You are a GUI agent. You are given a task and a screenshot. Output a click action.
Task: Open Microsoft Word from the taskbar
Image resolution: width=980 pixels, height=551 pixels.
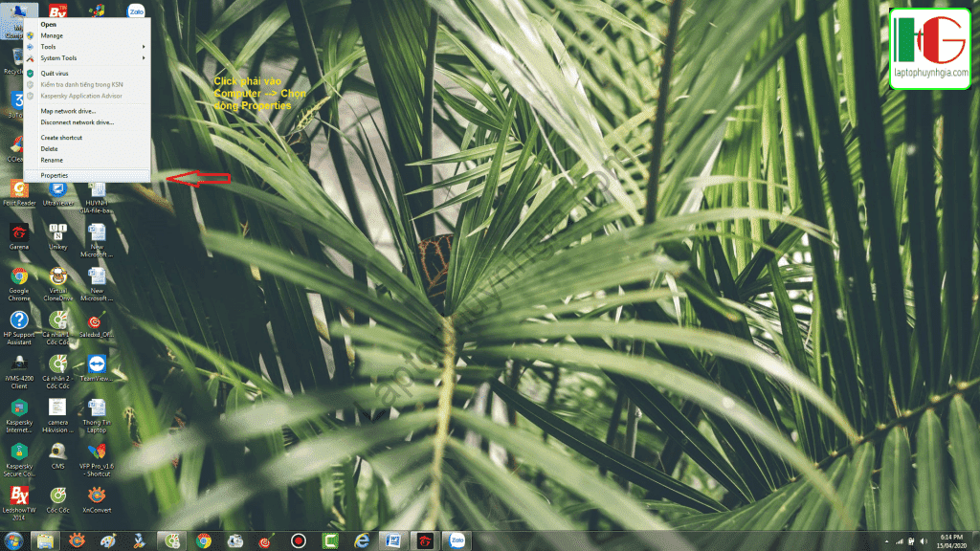(x=391, y=541)
